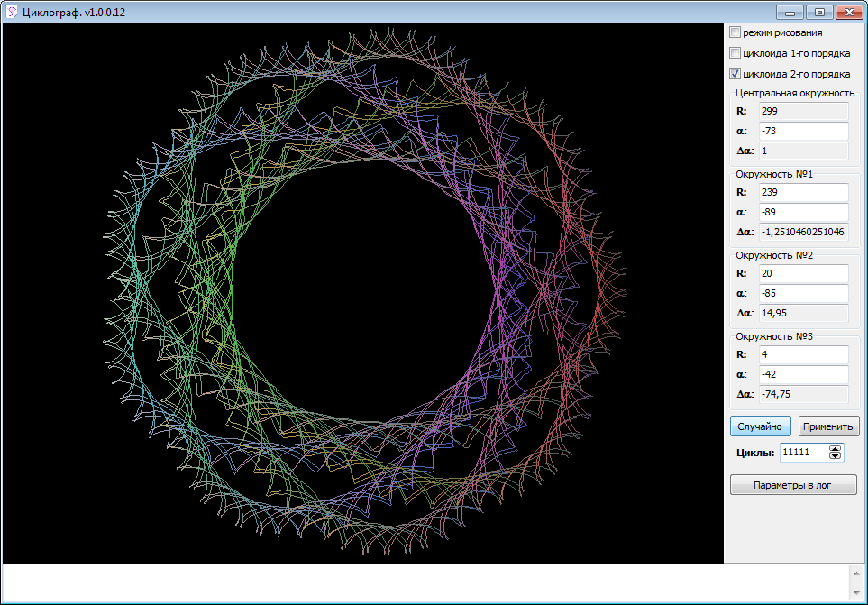Image resolution: width=868 pixels, height=605 pixels.
Task: Click the Применить button
Action: tap(827, 426)
